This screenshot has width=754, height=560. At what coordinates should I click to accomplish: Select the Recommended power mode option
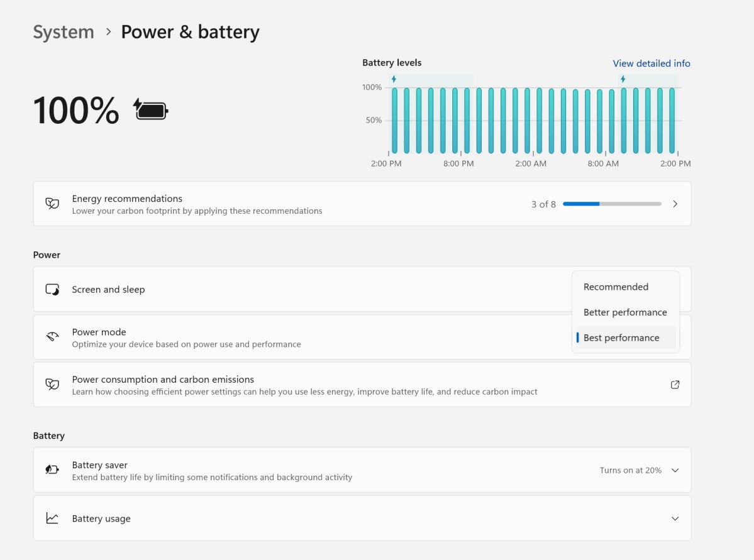coord(616,287)
